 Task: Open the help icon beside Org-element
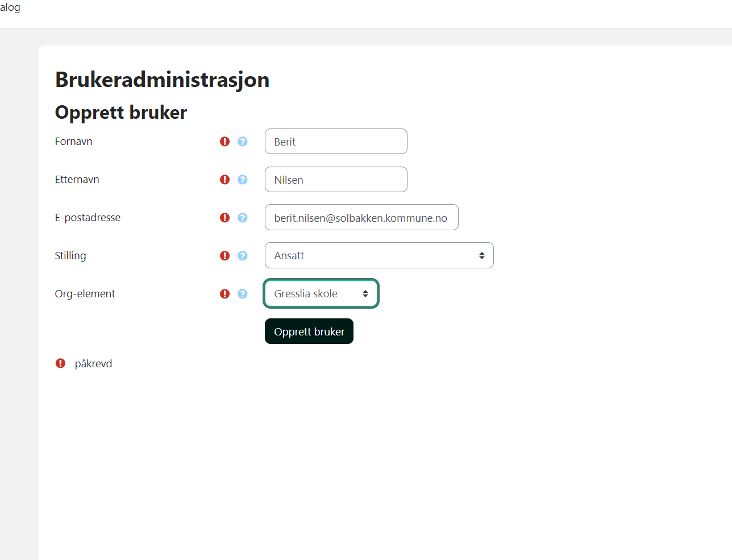tap(243, 294)
